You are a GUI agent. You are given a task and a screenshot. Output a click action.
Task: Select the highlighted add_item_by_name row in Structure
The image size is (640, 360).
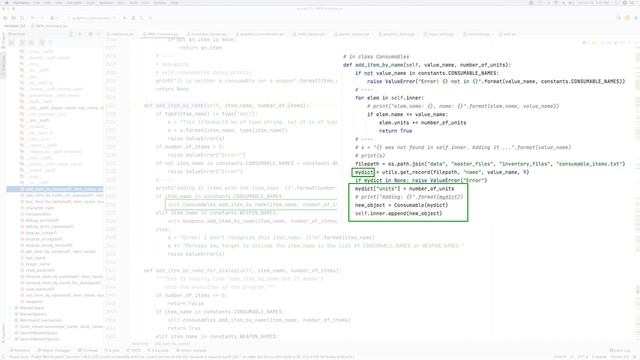click(x=55, y=189)
